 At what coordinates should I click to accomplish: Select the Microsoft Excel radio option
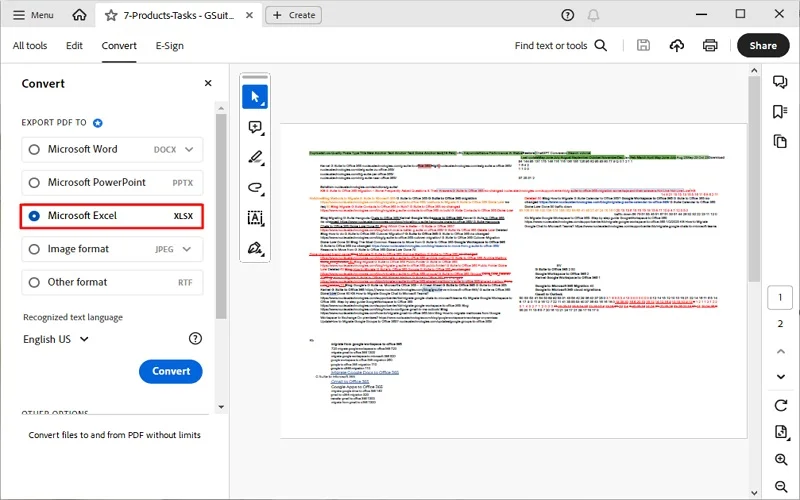tap(34, 216)
